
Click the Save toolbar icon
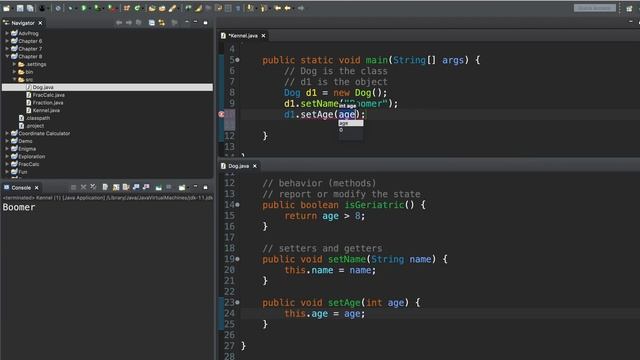pyautogui.click(x=20, y=8)
